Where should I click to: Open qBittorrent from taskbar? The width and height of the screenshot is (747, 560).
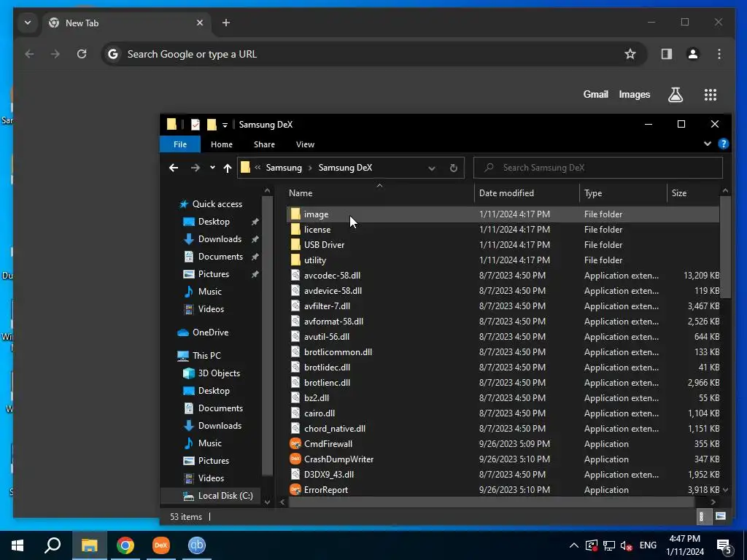(196, 545)
